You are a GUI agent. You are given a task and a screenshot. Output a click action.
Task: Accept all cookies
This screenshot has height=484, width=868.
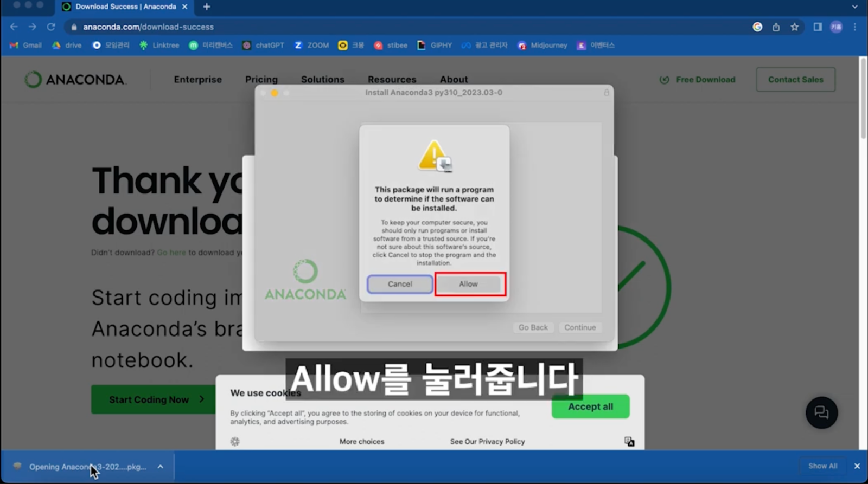click(x=590, y=406)
